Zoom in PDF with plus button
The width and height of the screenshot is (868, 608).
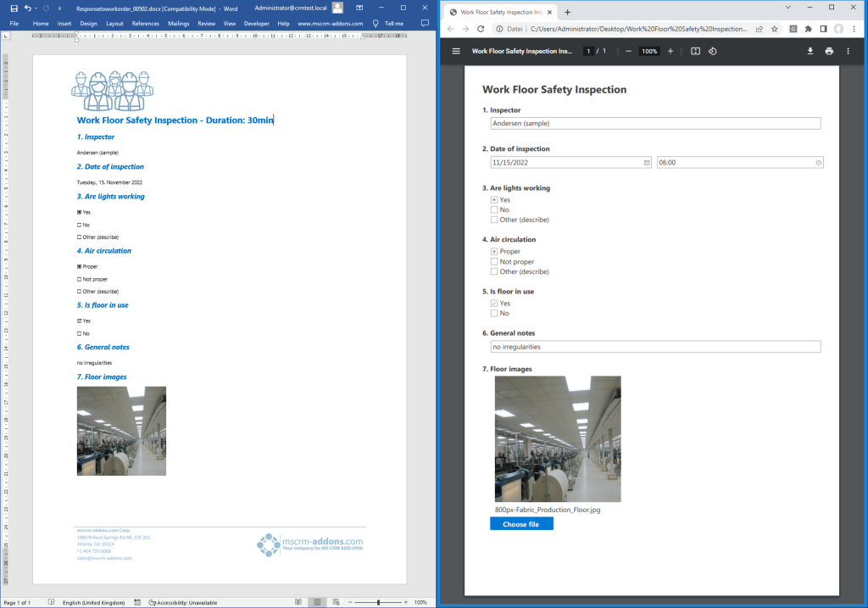(x=670, y=51)
